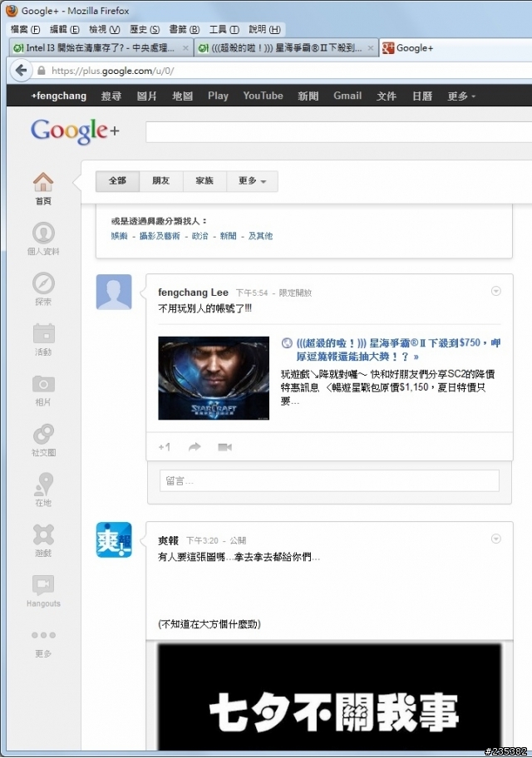Expand the 更多 dropdown in black bar

(461, 96)
